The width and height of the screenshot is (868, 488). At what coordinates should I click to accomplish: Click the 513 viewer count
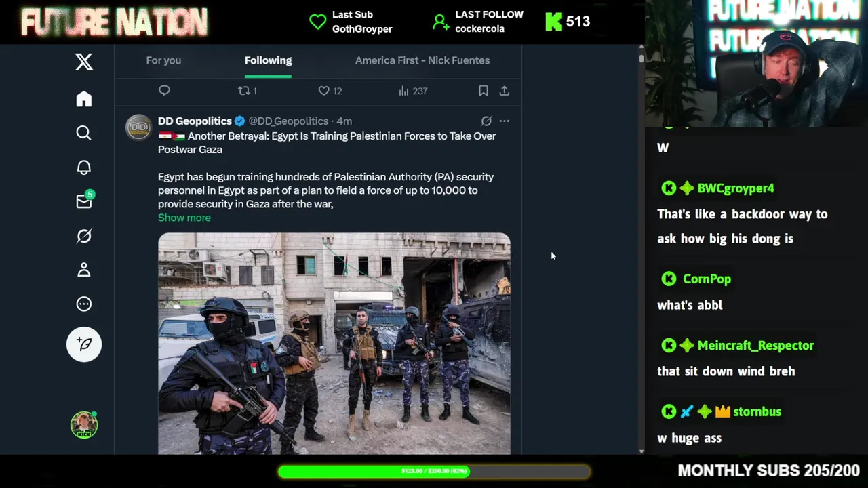coord(578,22)
